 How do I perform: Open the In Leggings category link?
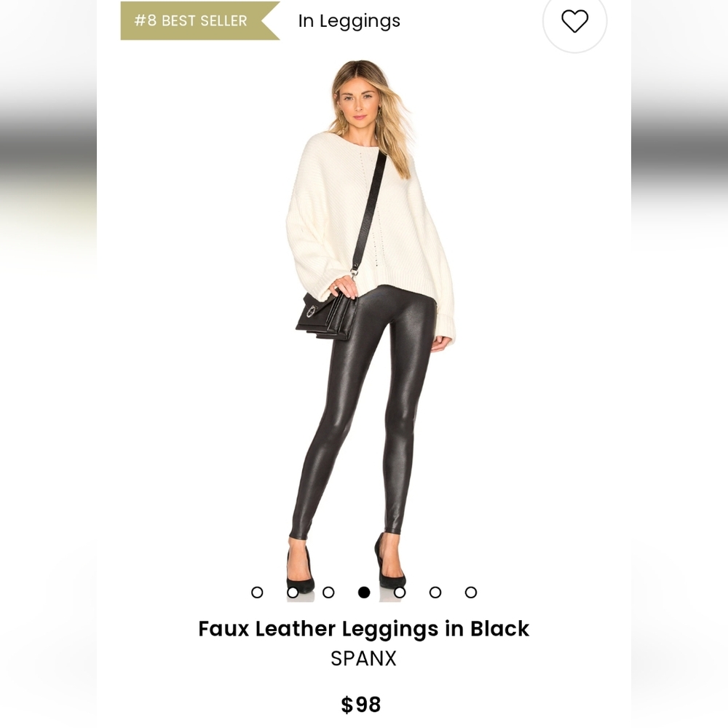point(349,21)
